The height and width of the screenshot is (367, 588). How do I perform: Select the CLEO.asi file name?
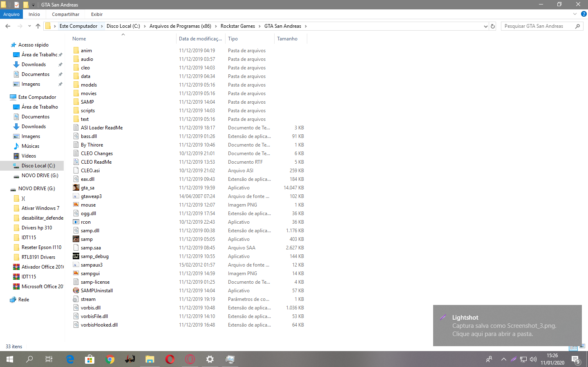pyautogui.click(x=90, y=171)
